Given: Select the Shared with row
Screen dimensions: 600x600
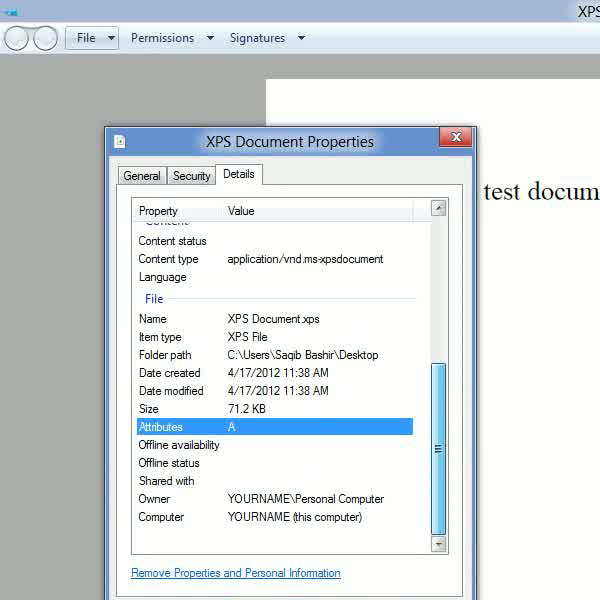Looking at the screenshot, I should click(275, 481).
